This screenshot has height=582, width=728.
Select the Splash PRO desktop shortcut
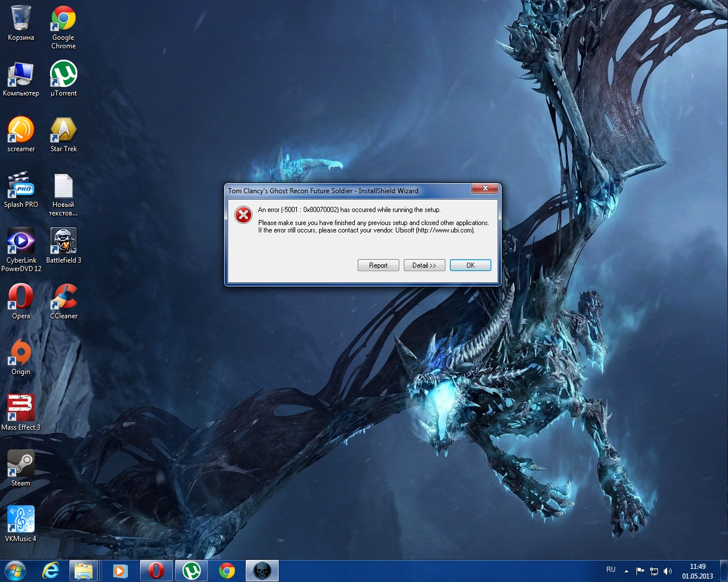[21, 191]
